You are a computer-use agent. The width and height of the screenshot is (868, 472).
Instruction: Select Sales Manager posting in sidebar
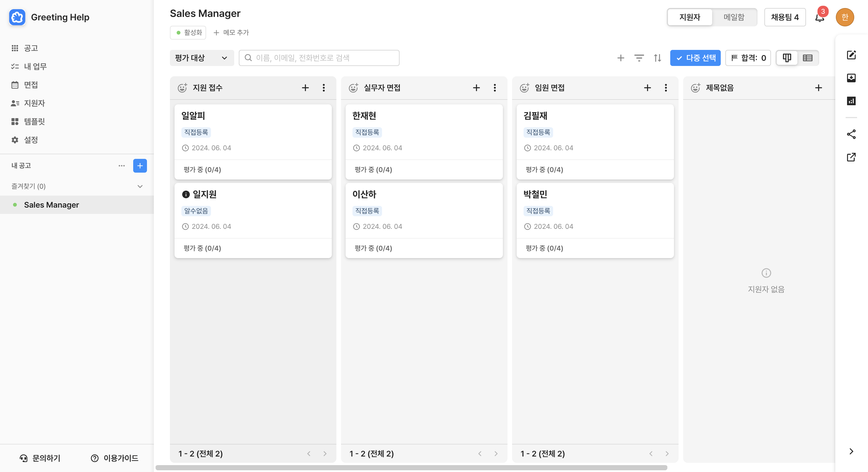coord(77,205)
